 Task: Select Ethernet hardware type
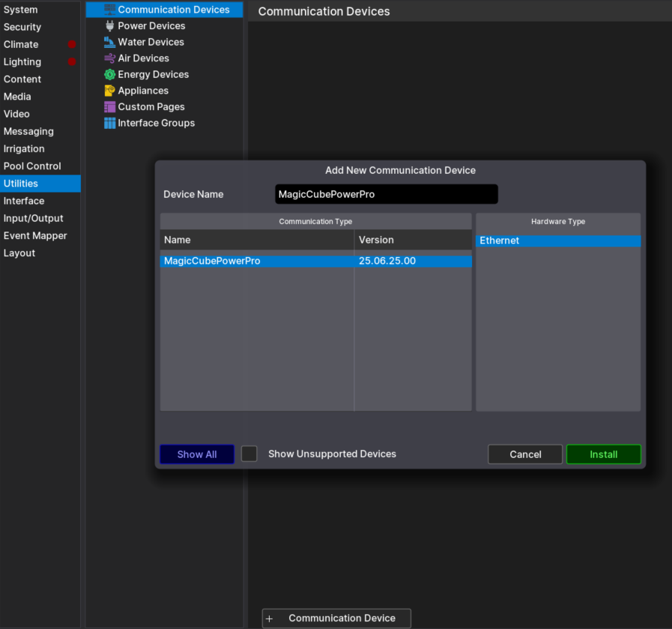[x=558, y=241]
